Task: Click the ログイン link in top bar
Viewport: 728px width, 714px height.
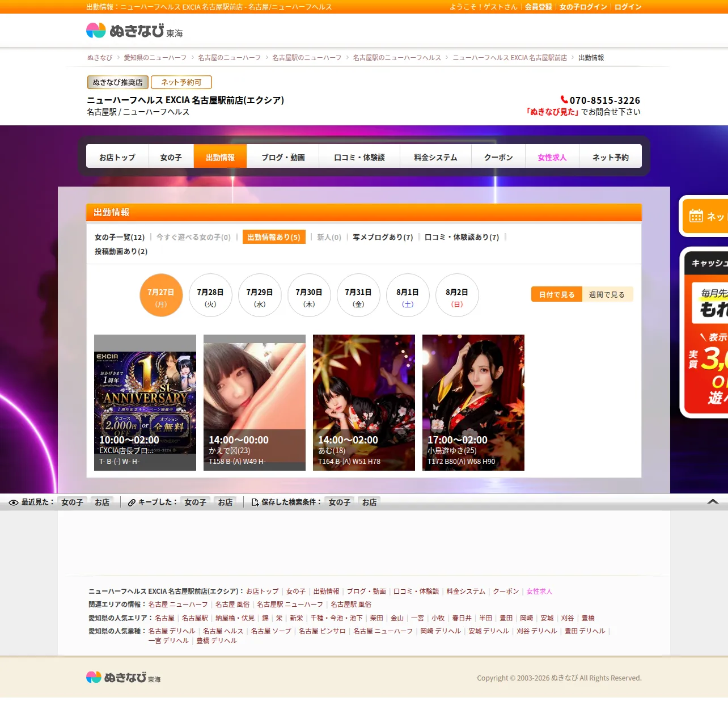Action: (x=628, y=7)
